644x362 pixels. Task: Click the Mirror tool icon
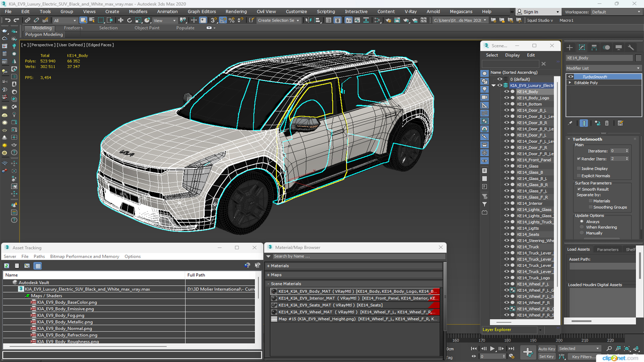(308, 20)
